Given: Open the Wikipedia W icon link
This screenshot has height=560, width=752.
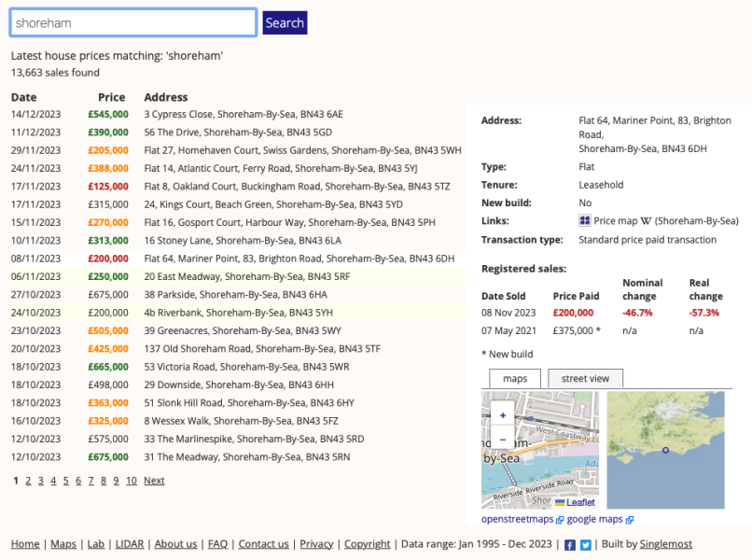Looking at the screenshot, I should [x=646, y=221].
